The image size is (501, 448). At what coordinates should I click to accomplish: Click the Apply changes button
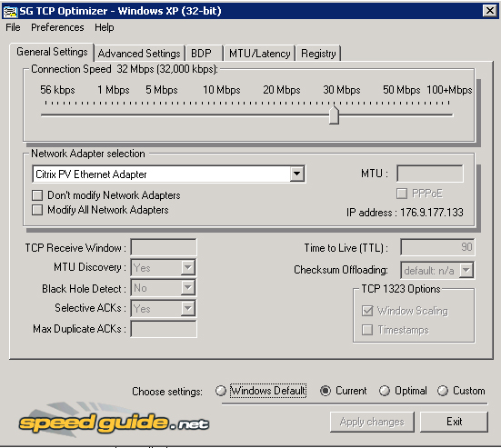(372, 422)
